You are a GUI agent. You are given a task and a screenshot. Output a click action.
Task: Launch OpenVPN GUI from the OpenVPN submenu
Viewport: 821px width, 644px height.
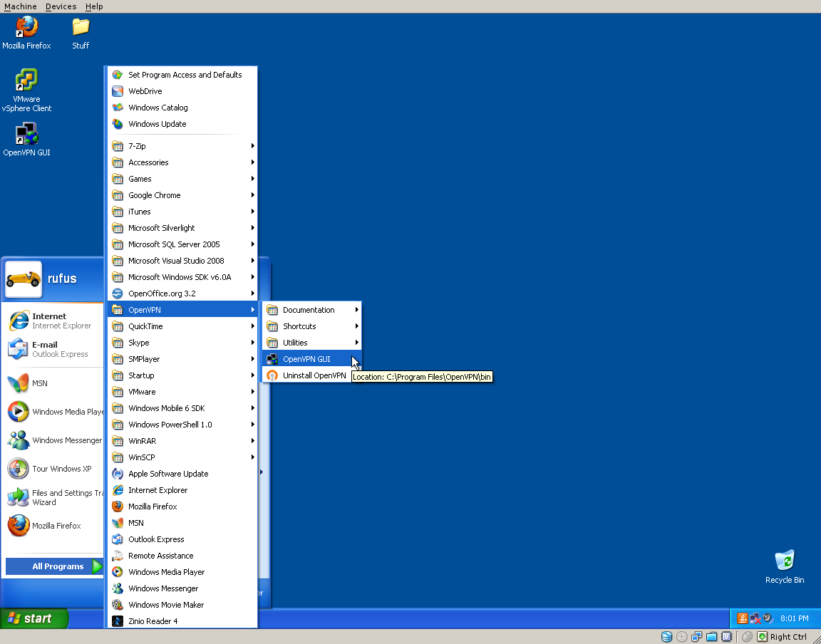(311, 359)
